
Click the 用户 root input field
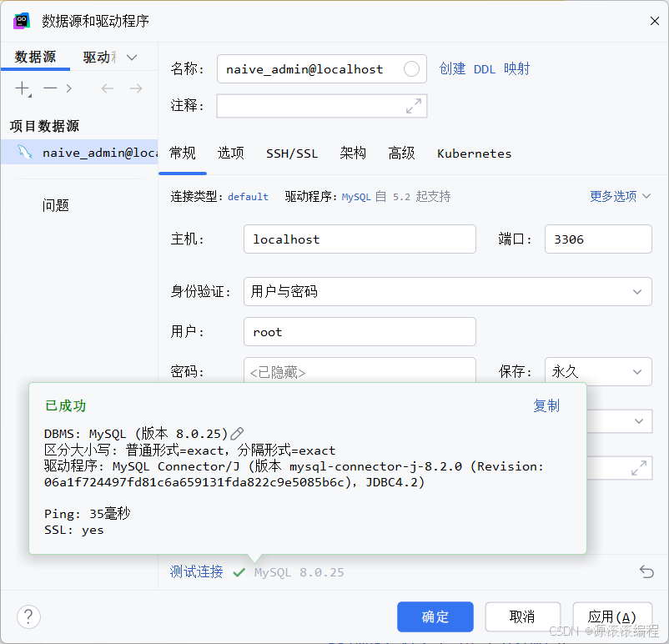[x=360, y=332]
